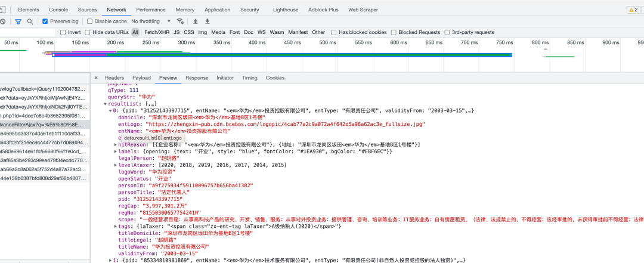Open Web Scraper panel tab

pyautogui.click(x=363, y=10)
